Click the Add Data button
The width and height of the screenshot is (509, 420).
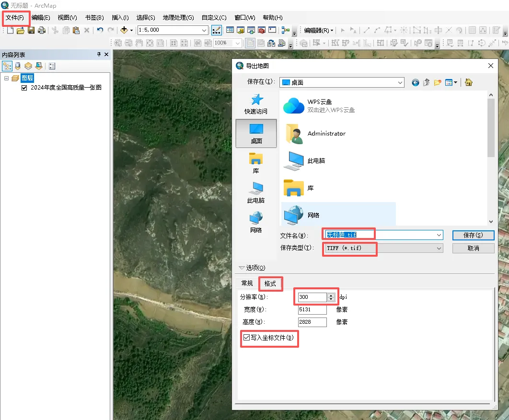pyautogui.click(x=124, y=30)
